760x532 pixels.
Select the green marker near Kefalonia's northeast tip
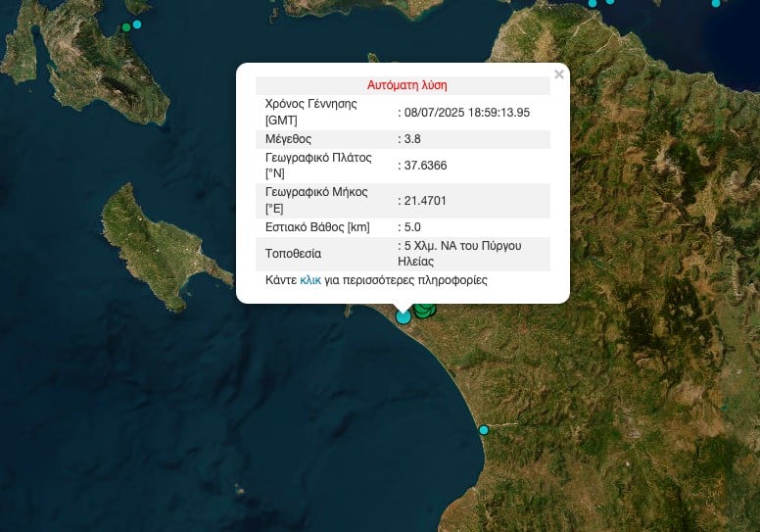pyautogui.click(x=126, y=27)
